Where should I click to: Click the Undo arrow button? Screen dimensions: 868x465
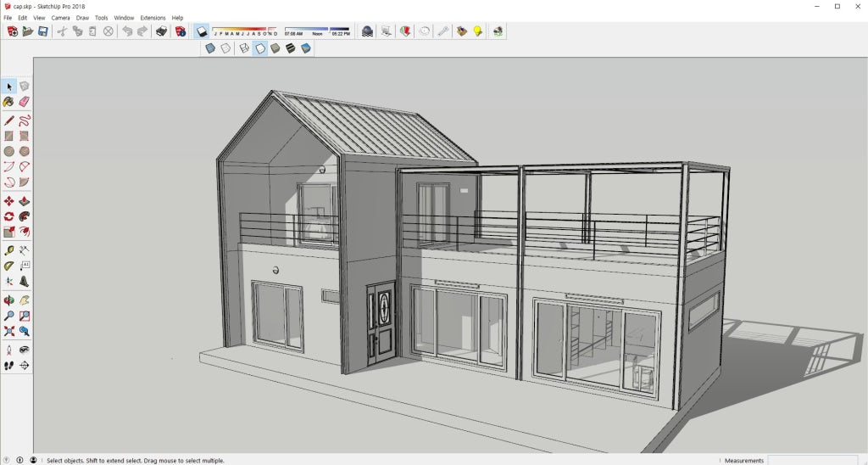click(127, 31)
